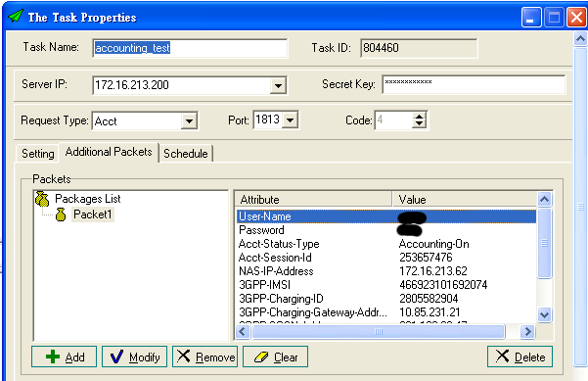Click the green paper-plane title bar icon
Image resolution: width=588 pixels, height=381 pixels.
pyautogui.click(x=16, y=16)
